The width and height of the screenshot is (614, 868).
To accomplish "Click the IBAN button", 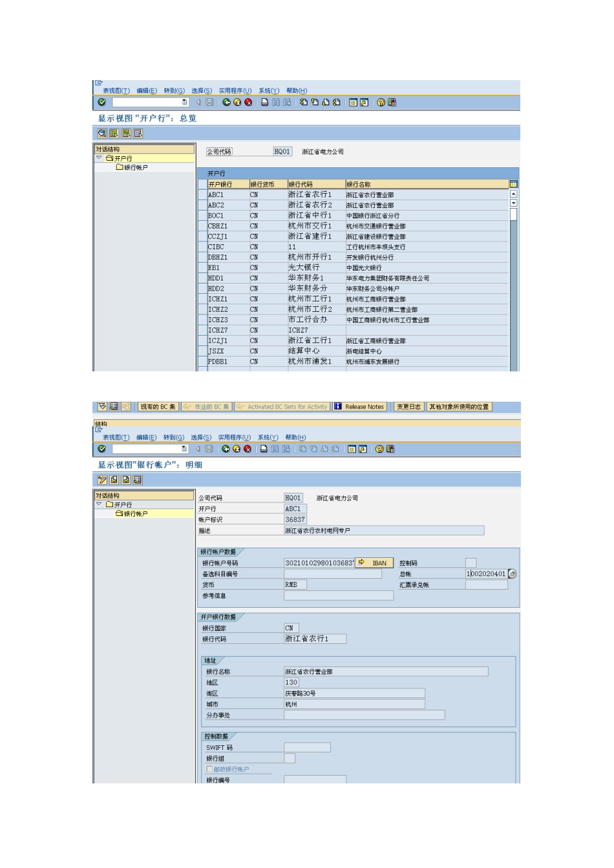I will tap(373, 563).
